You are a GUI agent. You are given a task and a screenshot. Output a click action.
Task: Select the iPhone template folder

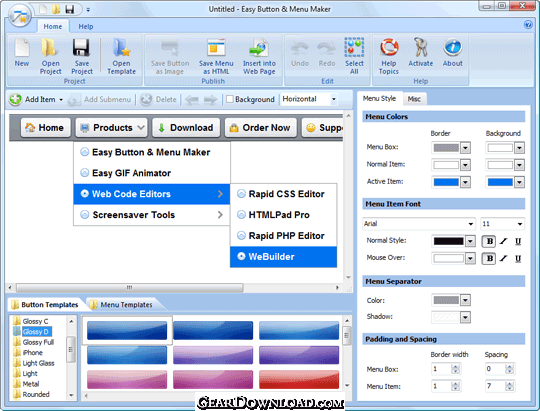[x=28, y=352]
